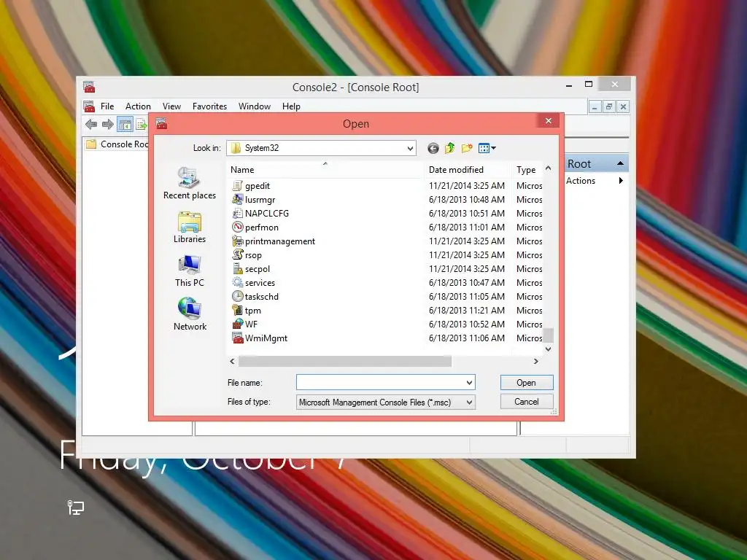Select the NAPCLCFG file icon
This screenshot has height=560, width=747.
click(x=237, y=214)
